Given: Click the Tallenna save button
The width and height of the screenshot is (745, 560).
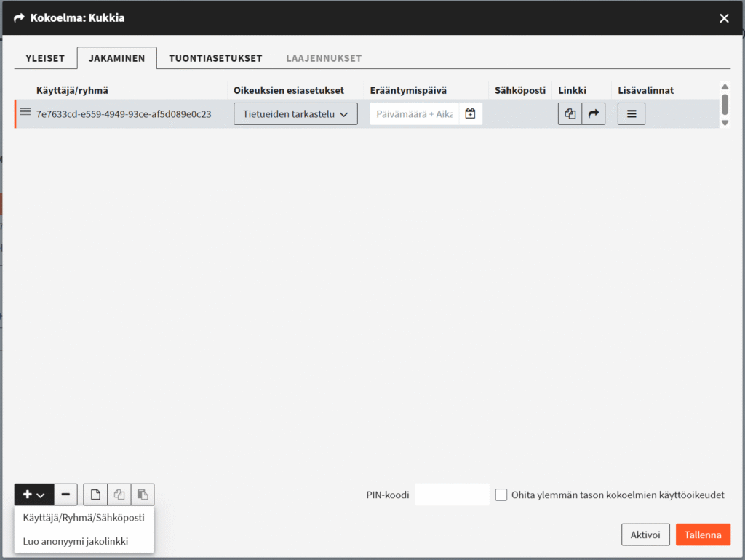Looking at the screenshot, I should (703, 535).
